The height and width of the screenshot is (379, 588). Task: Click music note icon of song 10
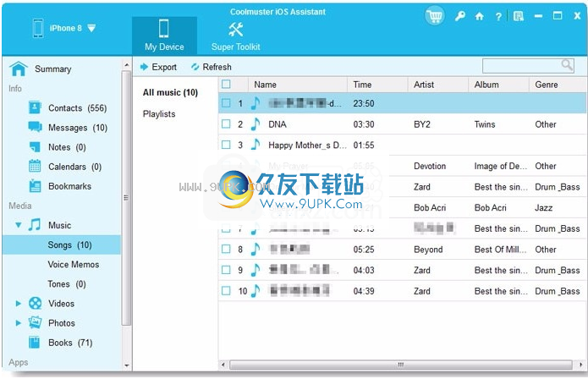tap(256, 290)
